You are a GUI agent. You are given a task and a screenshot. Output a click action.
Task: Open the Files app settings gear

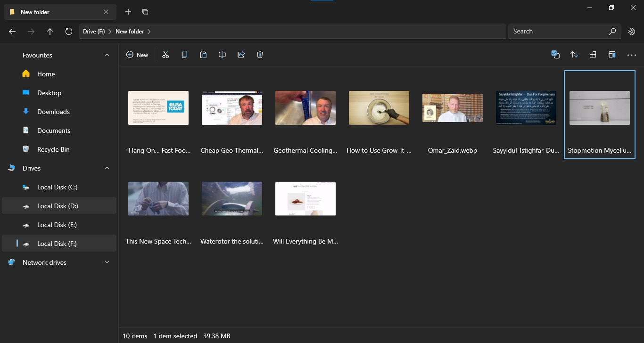coord(632,32)
